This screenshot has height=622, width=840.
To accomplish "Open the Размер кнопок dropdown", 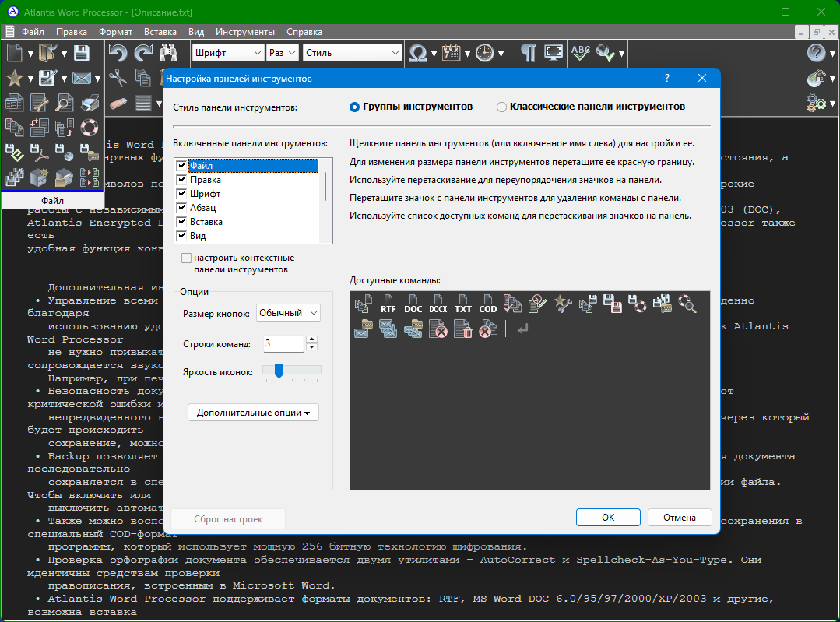I will pyautogui.click(x=288, y=313).
